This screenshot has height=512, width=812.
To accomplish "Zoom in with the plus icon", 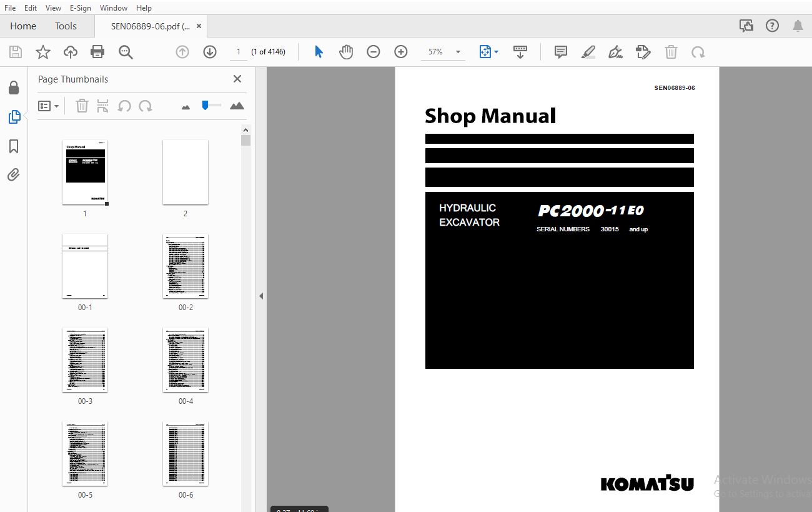I will [x=401, y=52].
